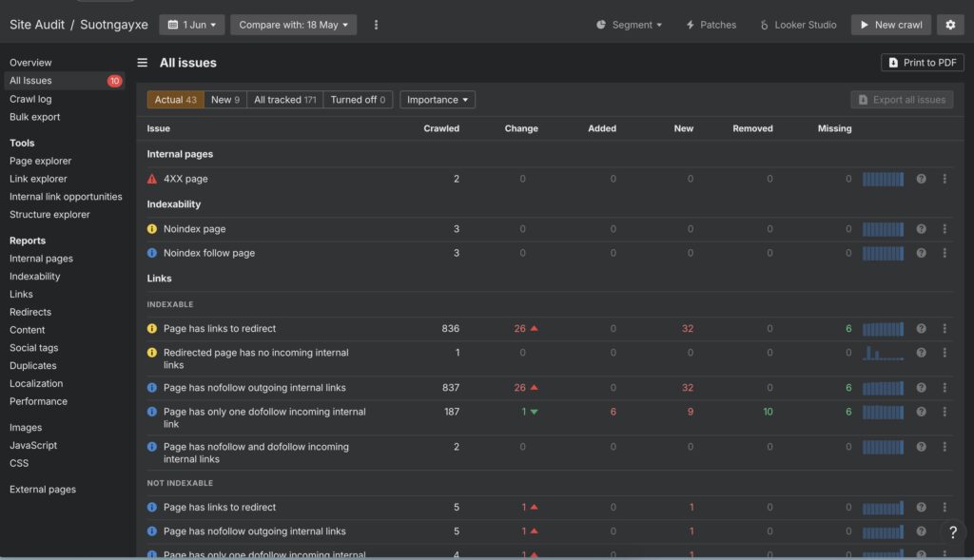This screenshot has width=974, height=560.
Task: Open Link explorer tool
Action: point(38,179)
